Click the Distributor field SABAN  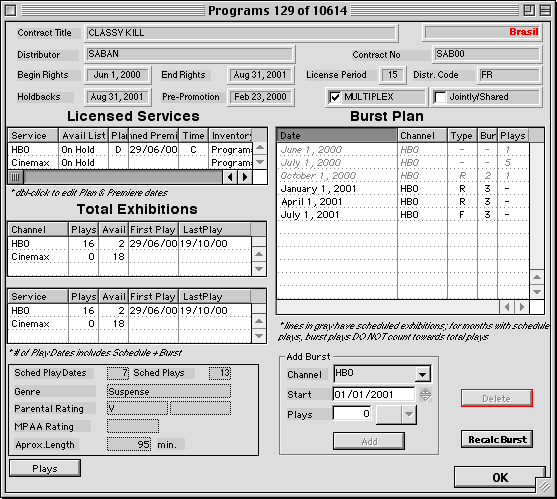pos(190,54)
